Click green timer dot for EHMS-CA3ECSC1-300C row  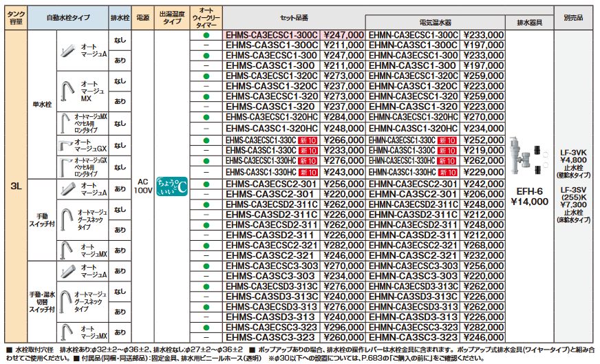tap(206, 34)
